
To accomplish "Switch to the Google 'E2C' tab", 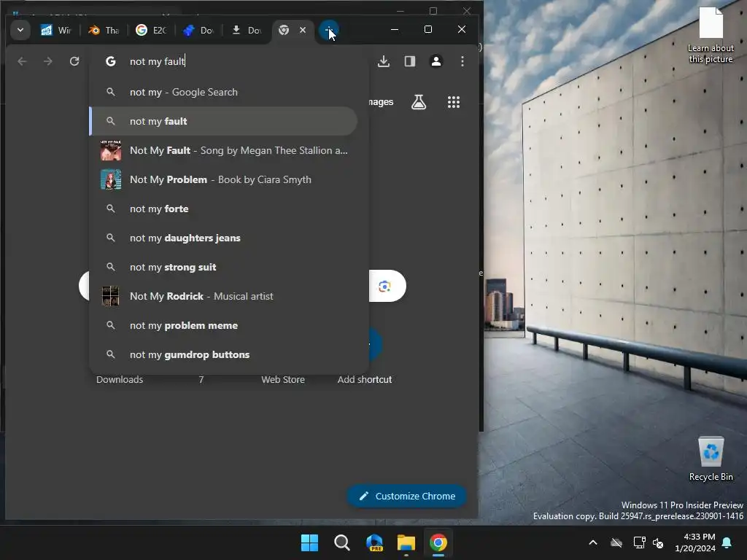I will pyautogui.click(x=151, y=31).
